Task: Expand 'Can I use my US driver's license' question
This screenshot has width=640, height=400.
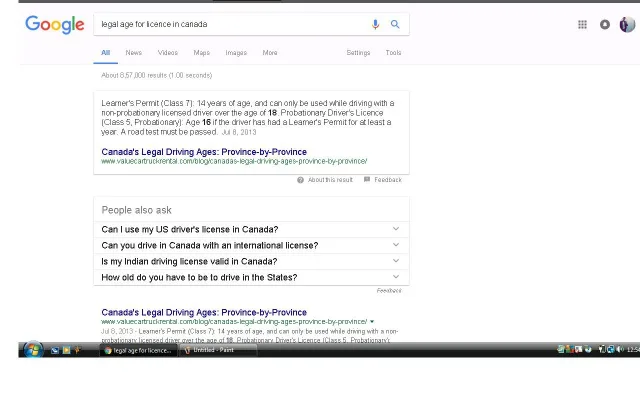Action: pyautogui.click(x=251, y=229)
